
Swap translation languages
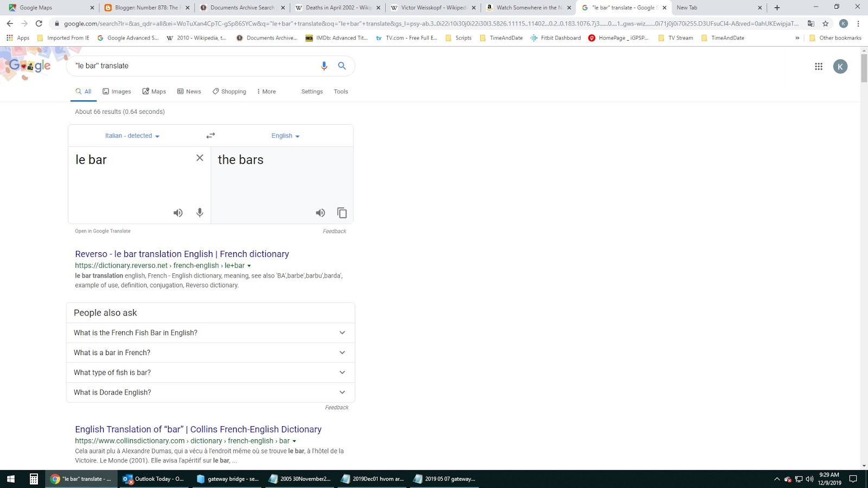coord(210,136)
